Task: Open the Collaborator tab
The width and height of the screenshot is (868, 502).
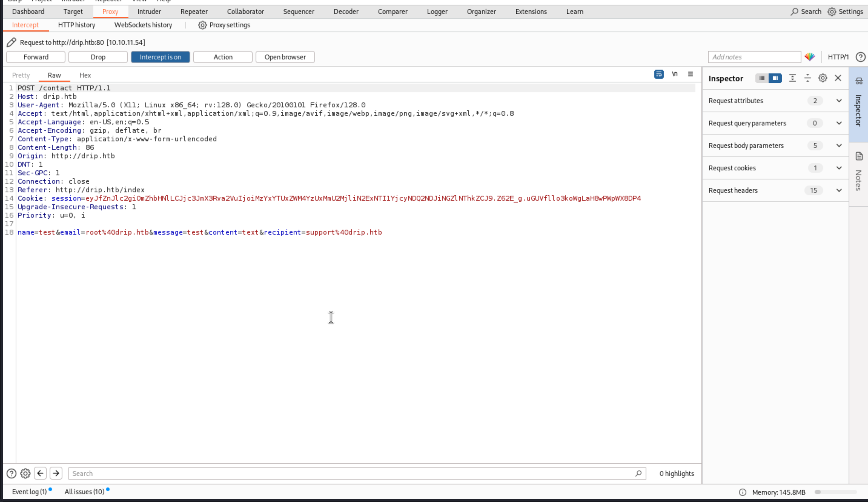Action: [246, 12]
